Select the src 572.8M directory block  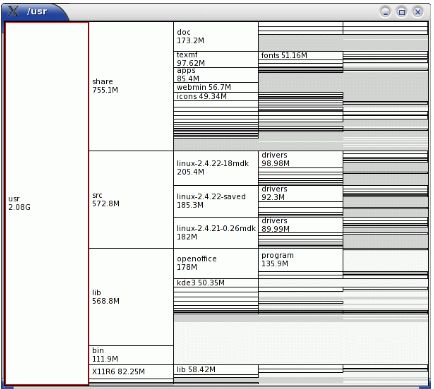click(131, 199)
